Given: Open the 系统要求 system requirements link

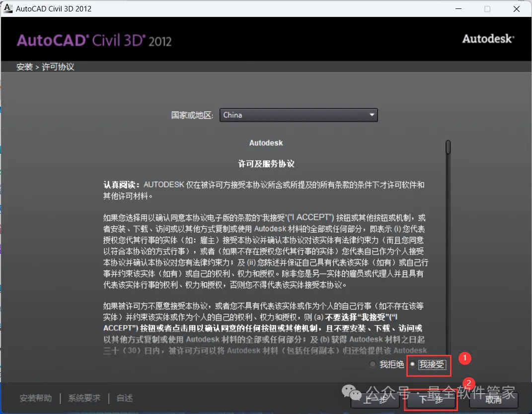Looking at the screenshot, I should (84, 398).
